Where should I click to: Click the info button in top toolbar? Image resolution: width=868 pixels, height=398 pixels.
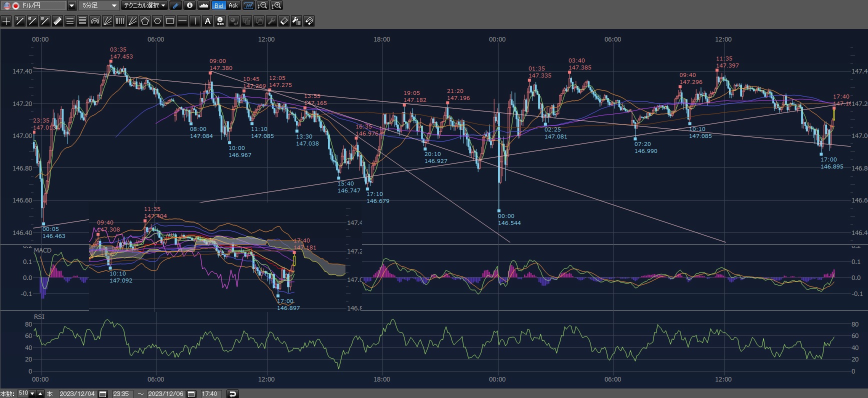189,5
